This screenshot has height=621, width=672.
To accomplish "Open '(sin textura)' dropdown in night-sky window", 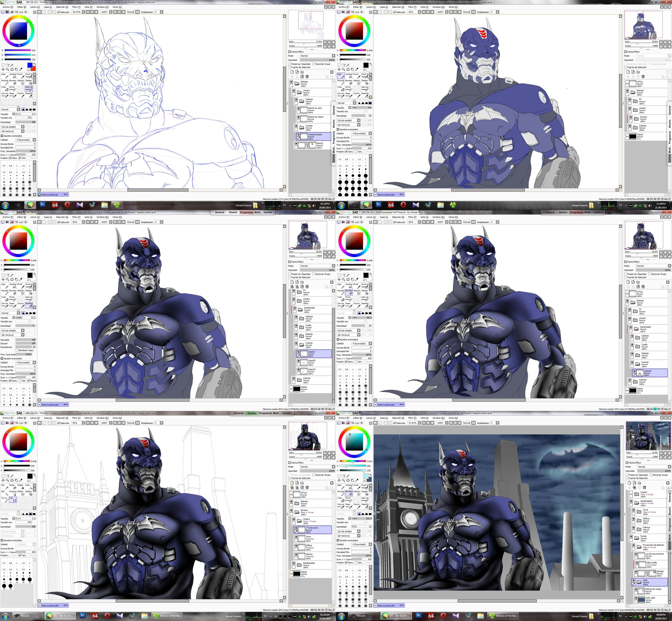I will (349, 536).
